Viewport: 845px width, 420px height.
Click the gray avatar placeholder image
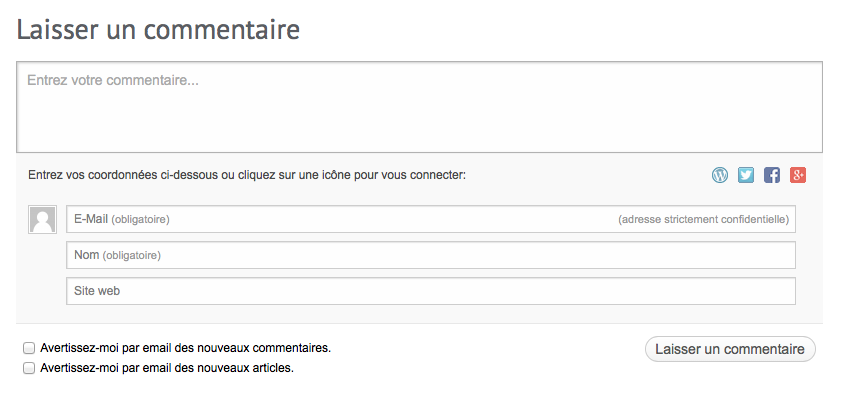[42, 219]
